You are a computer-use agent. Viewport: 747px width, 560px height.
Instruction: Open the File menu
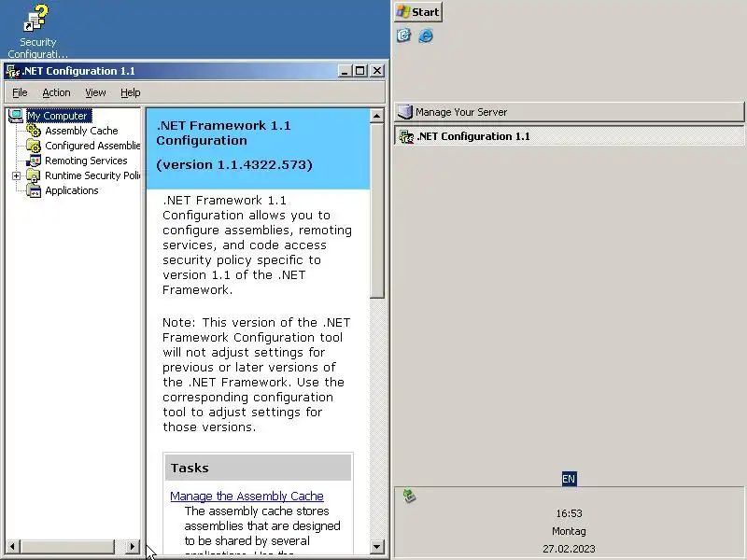point(20,92)
